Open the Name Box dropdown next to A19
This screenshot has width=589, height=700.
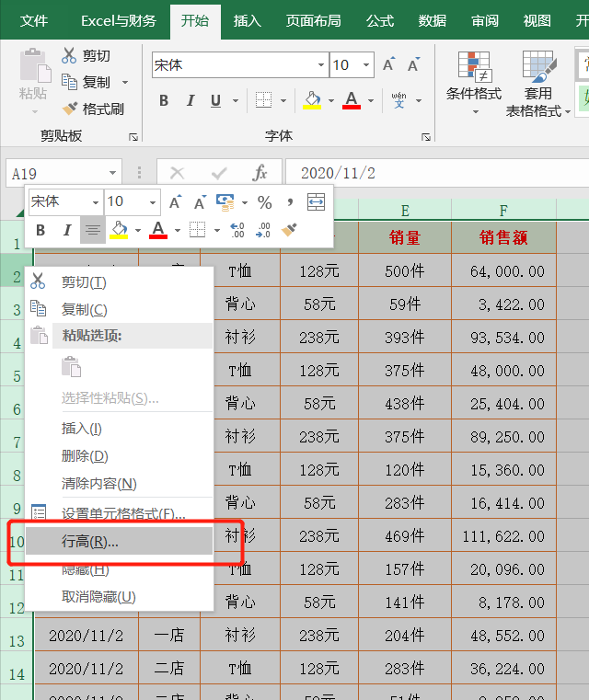click(112, 173)
